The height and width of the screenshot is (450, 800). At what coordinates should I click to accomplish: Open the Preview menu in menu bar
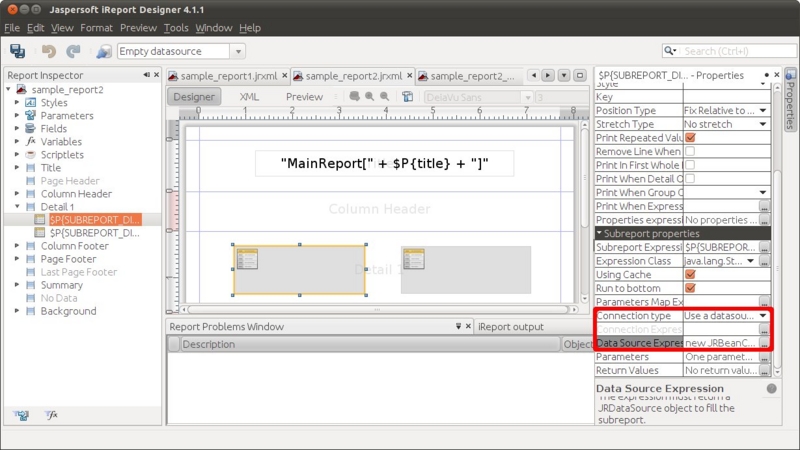click(138, 28)
